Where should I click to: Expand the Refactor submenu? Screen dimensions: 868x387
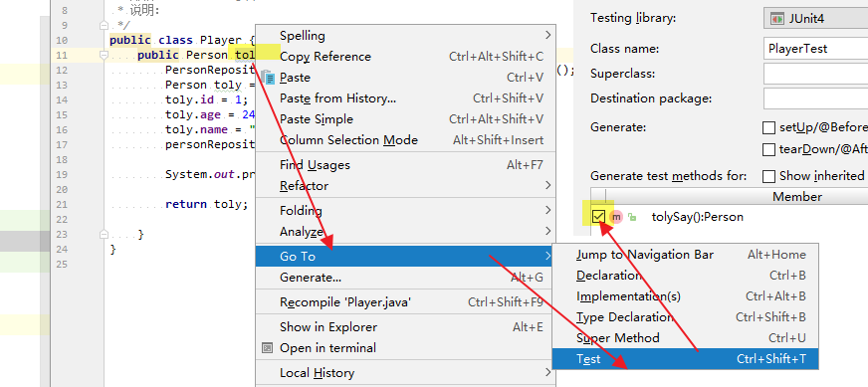[405, 186]
